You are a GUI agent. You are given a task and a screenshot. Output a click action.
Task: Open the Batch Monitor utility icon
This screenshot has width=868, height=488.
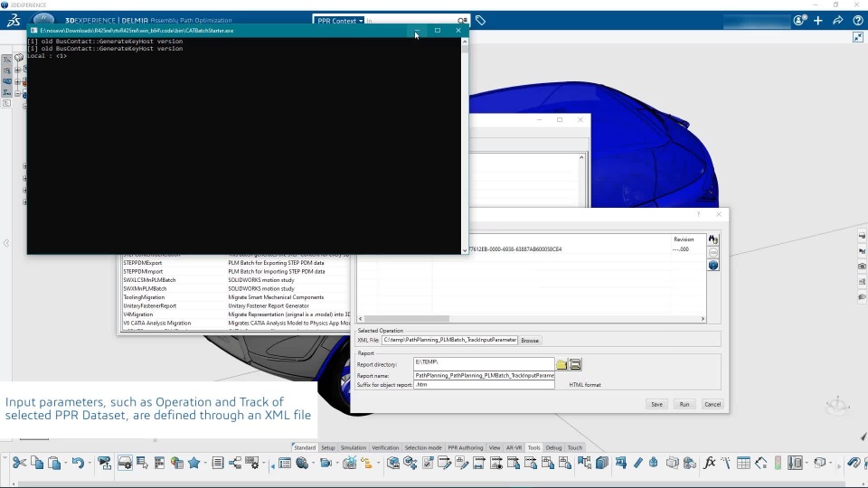click(125, 463)
